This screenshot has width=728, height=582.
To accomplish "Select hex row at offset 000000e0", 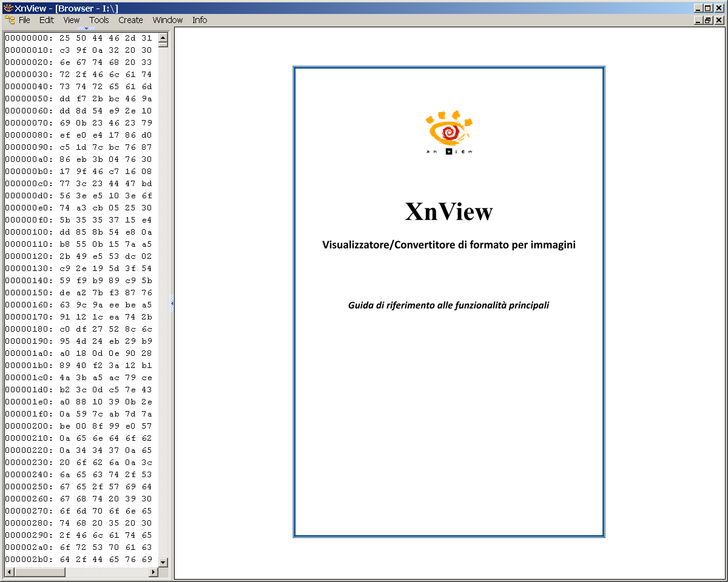I will click(79, 207).
